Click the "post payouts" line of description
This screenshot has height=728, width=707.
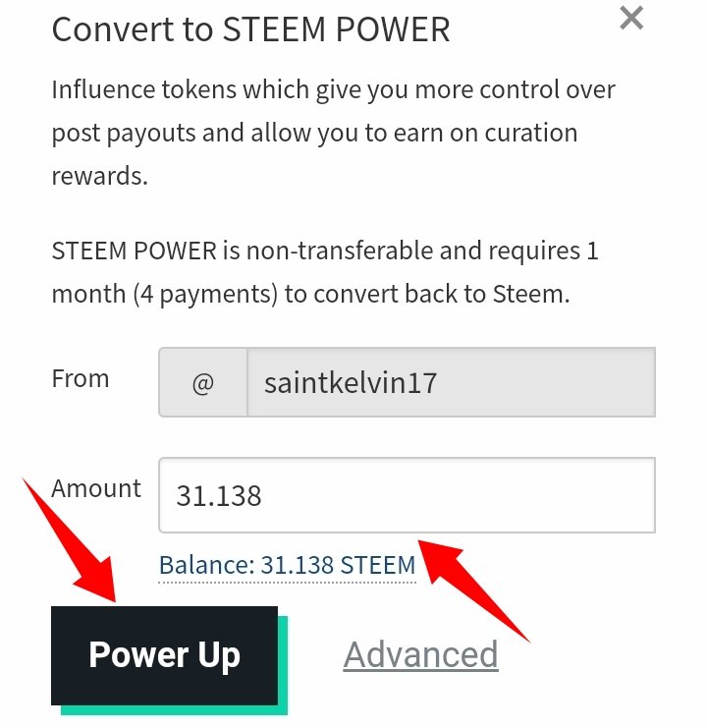pyautogui.click(x=314, y=133)
